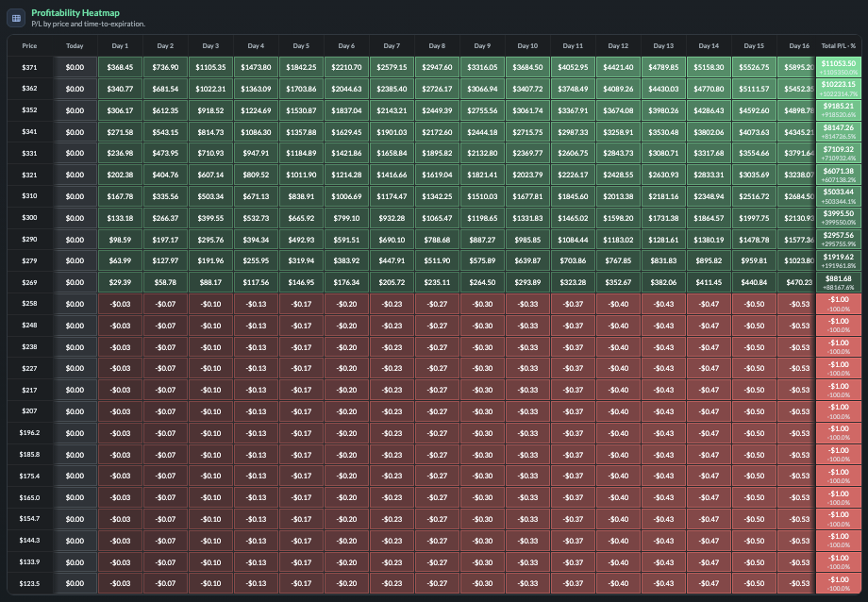Click the $7109.32 total P/L cell
The width and height of the screenshot is (868, 602).
point(839,153)
